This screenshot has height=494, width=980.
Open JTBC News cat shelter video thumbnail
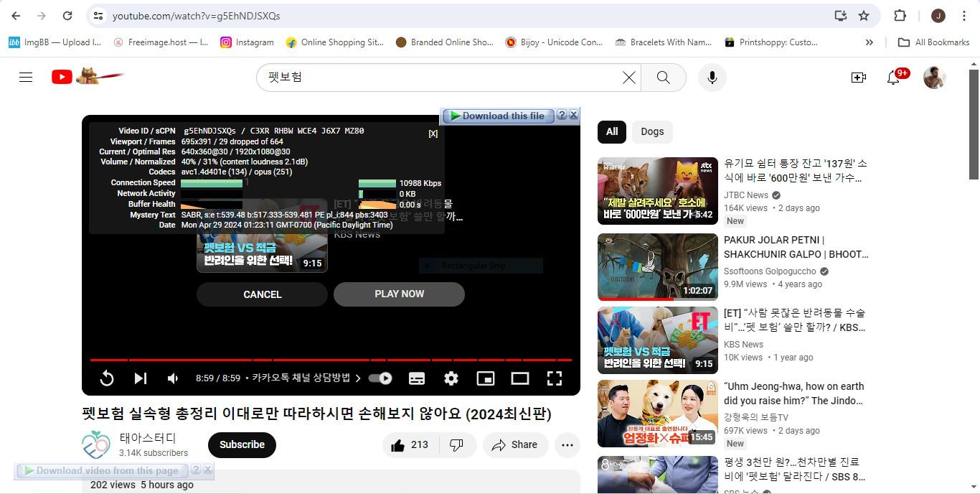658,191
